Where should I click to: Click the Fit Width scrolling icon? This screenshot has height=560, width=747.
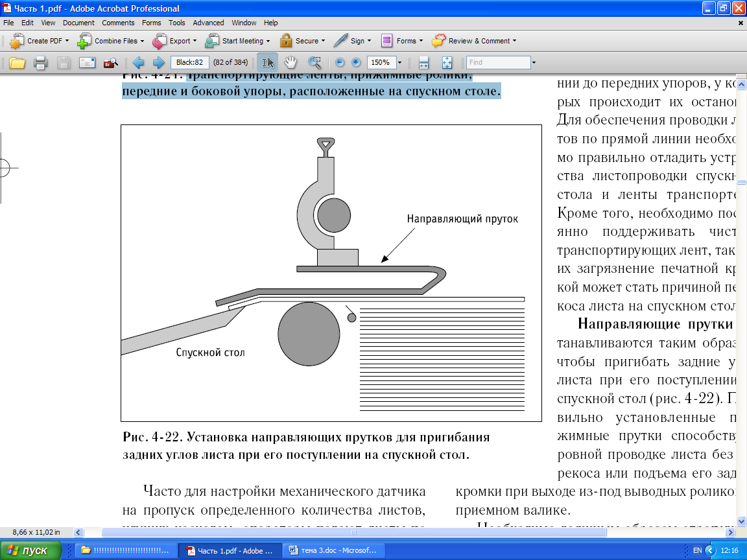click(x=423, y=62)
